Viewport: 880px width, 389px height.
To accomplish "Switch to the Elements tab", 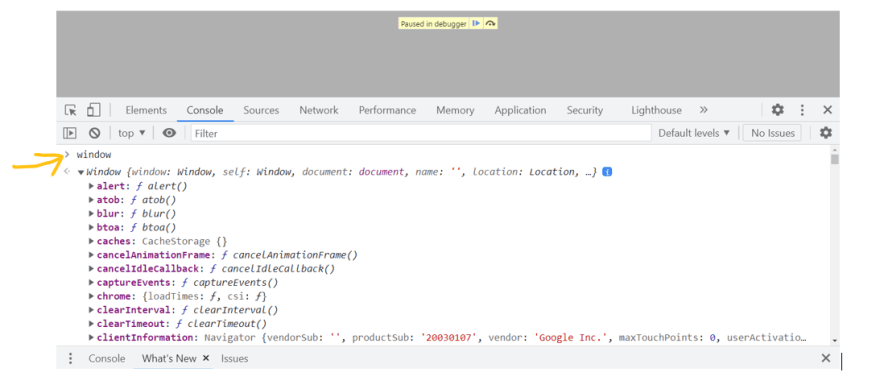I will (x=146, y=110).
